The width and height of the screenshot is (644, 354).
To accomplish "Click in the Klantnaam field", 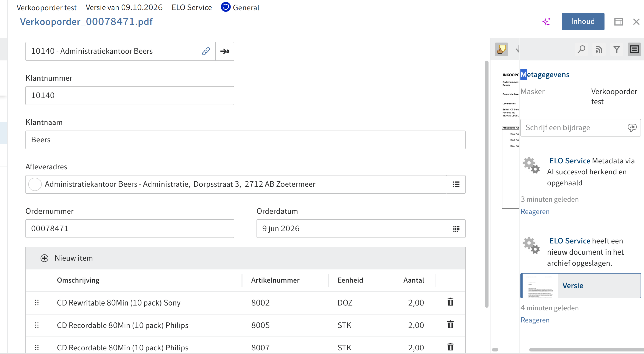I will click(x=245, y=140).
